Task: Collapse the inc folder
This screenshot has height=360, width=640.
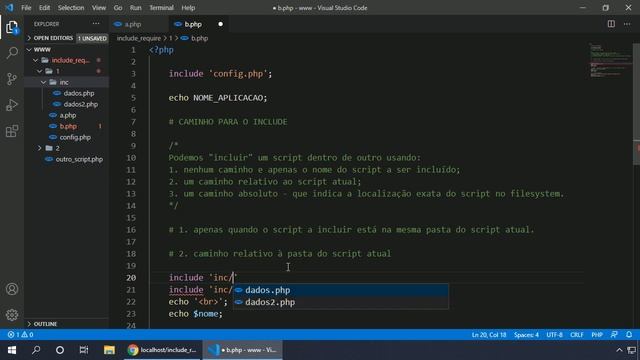Action: [44, 82]
